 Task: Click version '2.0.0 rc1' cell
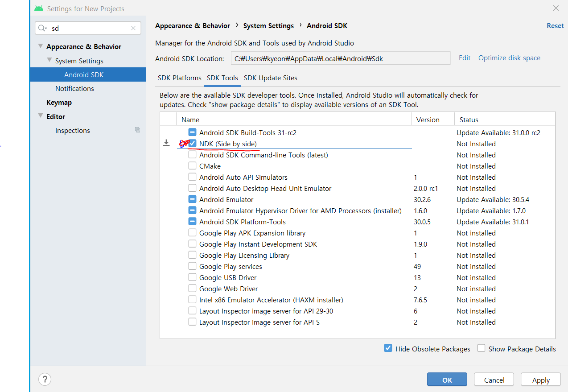pos(426,189)
